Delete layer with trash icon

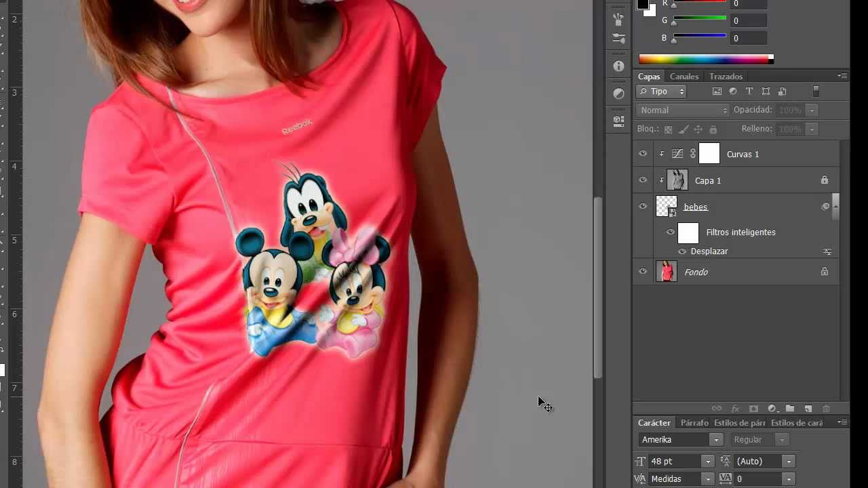coord(826,409)
